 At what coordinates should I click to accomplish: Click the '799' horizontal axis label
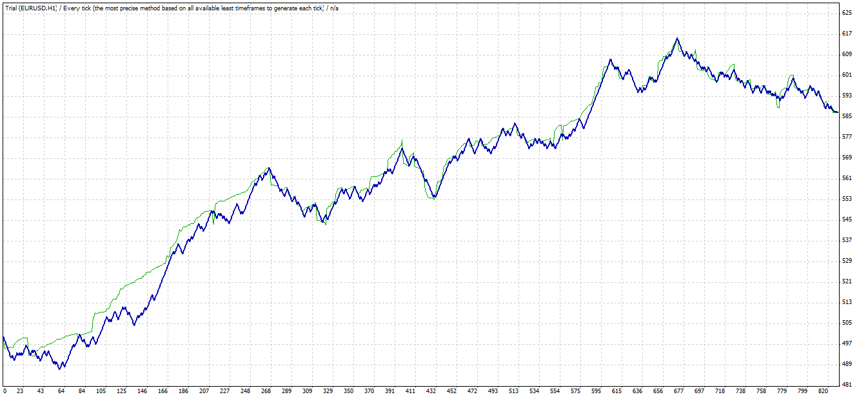(x=802, y=391)
